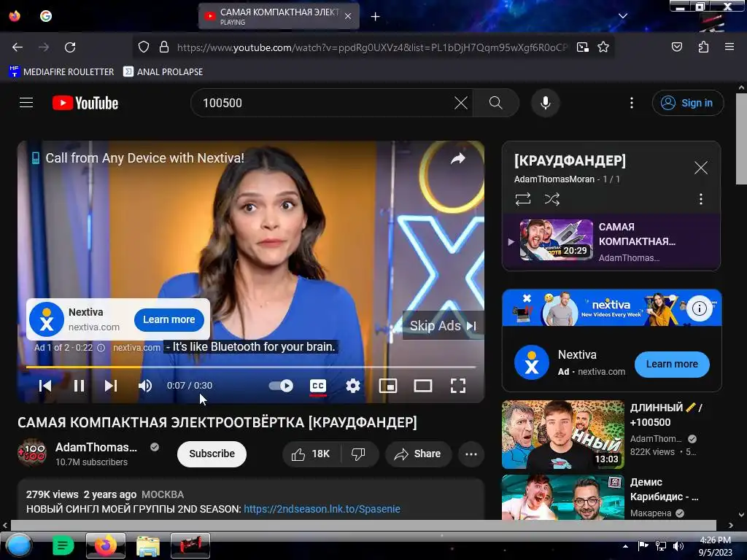The height and width of the screenshot is (560, 747).
Task: Share the ad via arrow icon
Action: (458, 158)
